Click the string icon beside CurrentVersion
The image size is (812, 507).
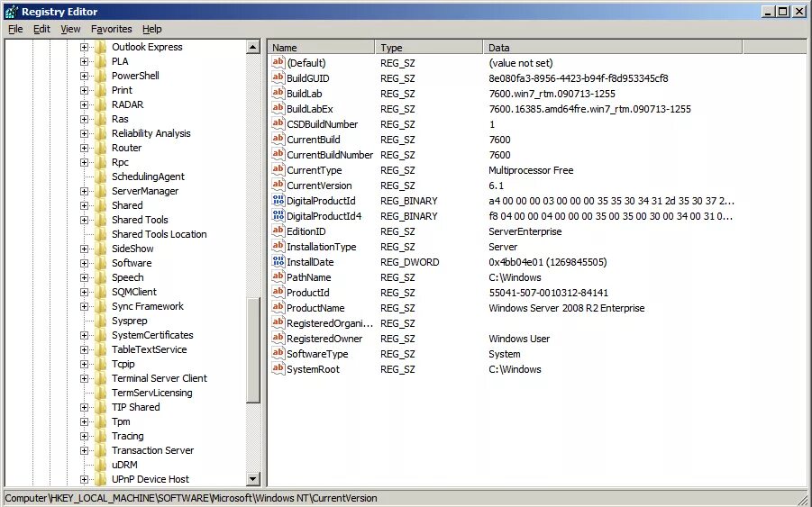click(278, 186)
